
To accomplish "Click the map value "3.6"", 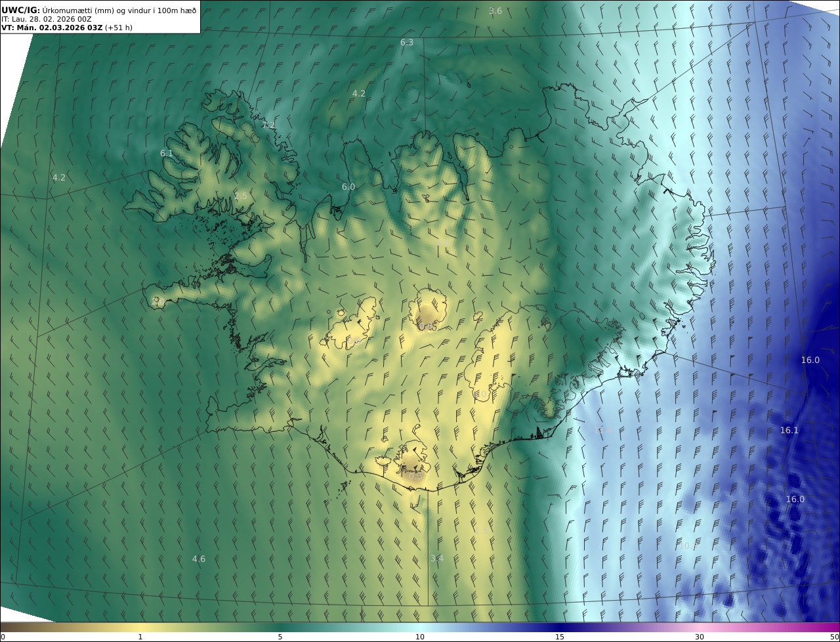I will click(x=495, y=11).
